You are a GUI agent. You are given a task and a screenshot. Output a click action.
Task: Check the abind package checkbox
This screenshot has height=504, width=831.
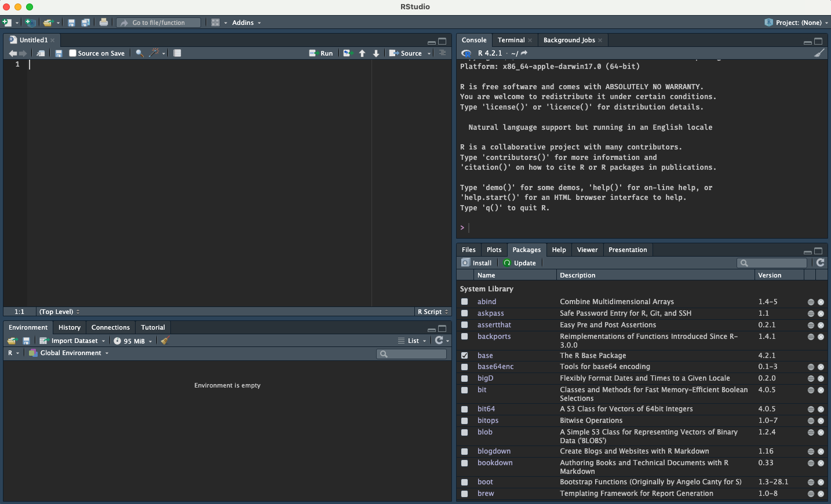465,302
